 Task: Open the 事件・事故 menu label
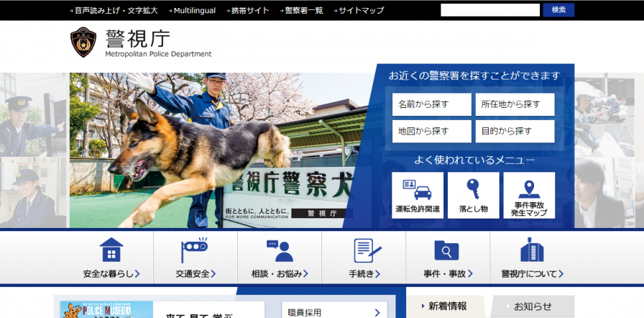(x=445, y=274)
